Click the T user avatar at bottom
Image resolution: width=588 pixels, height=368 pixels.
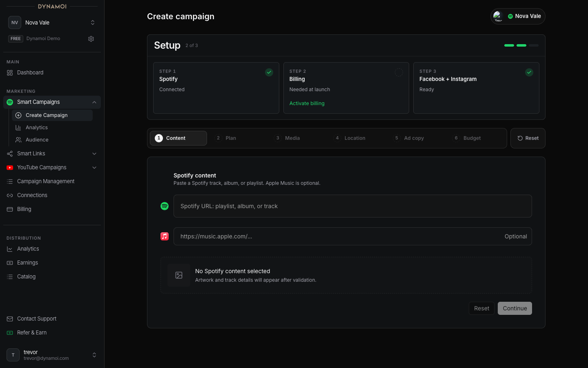(13, 355)
